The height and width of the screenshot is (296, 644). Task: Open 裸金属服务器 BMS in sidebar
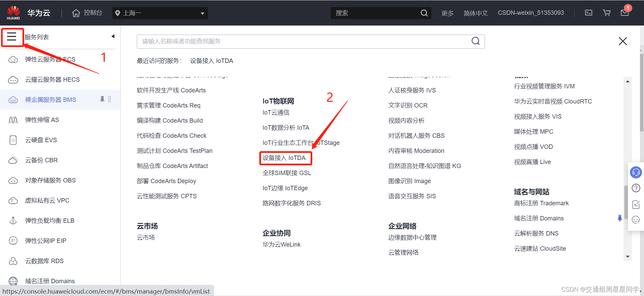pos(51,100)
